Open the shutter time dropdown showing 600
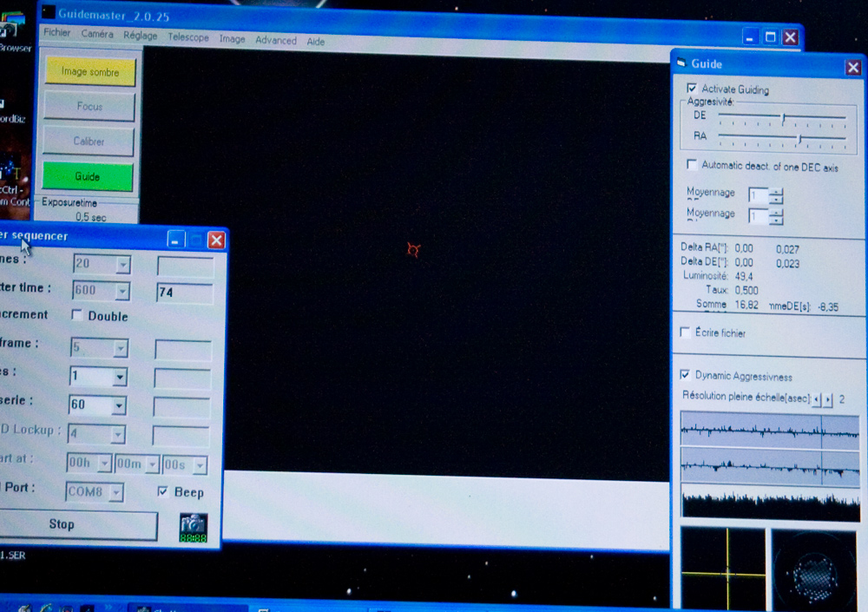This screenshot has width=868, height=612. click(x=122, y=292)
